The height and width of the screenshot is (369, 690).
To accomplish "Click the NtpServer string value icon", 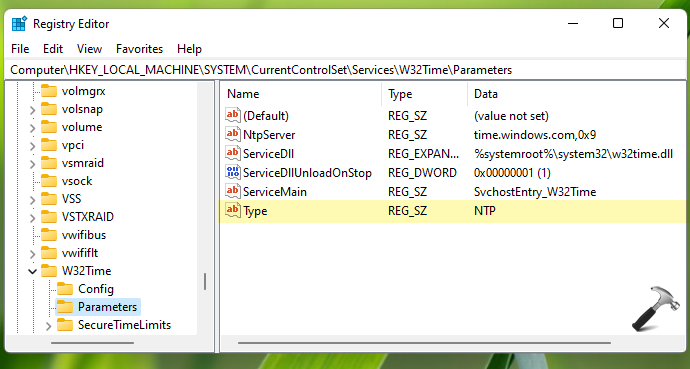I will tap(233, 134).
